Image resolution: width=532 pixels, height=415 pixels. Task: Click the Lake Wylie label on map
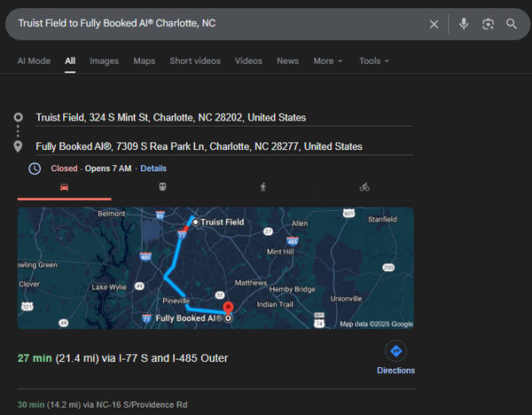pos(109,287)
